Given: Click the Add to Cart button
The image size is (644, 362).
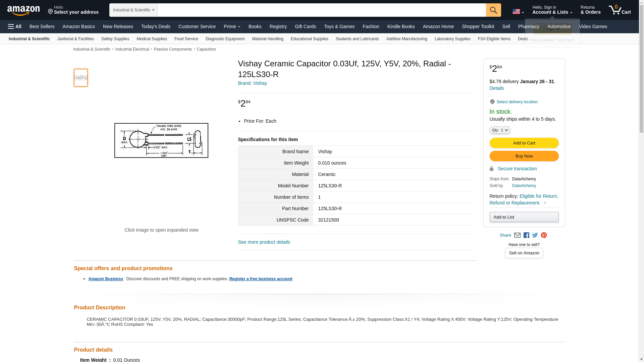Looking at the screenshot, I should [524, 143].
